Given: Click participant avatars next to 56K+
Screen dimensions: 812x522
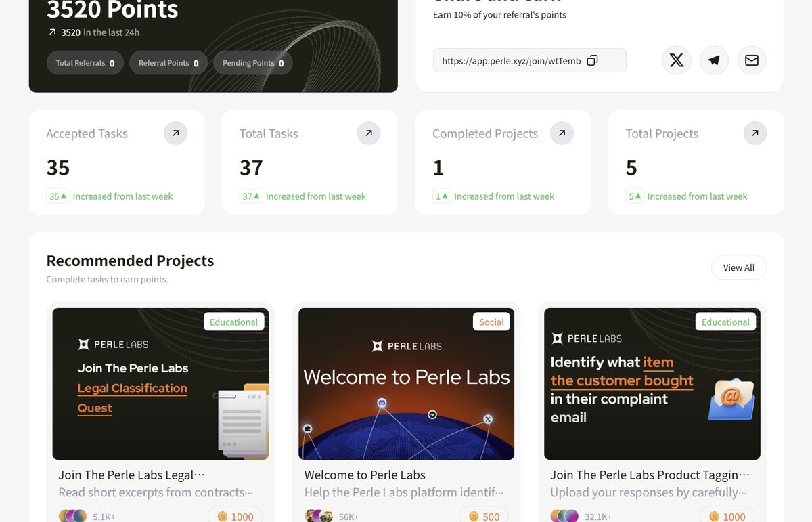Looking at the screenshot, I should pyautogui.click(x=319, y=516).
